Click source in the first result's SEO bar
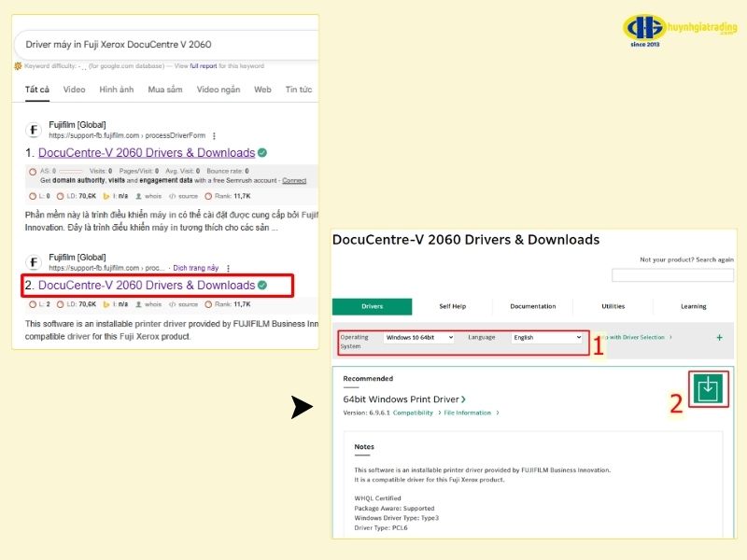The image size is (747, 560). pyautogui.click(x=184, y=196)
